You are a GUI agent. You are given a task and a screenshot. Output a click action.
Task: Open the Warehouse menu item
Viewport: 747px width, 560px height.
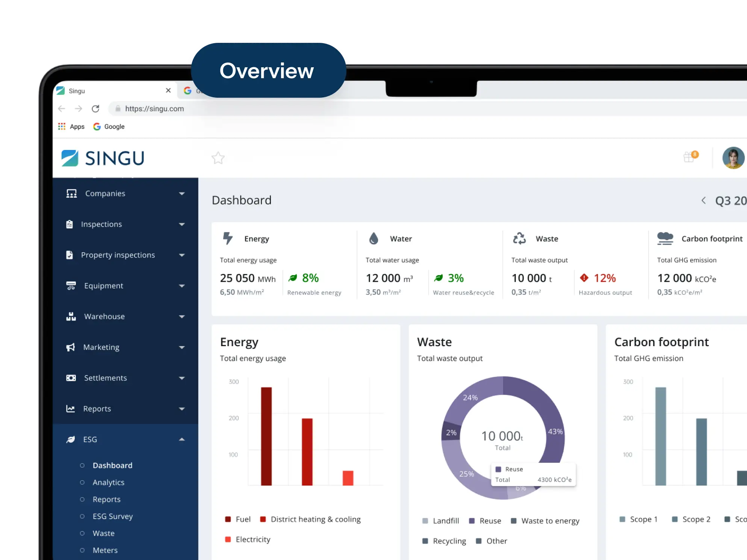tap(126, 316)
